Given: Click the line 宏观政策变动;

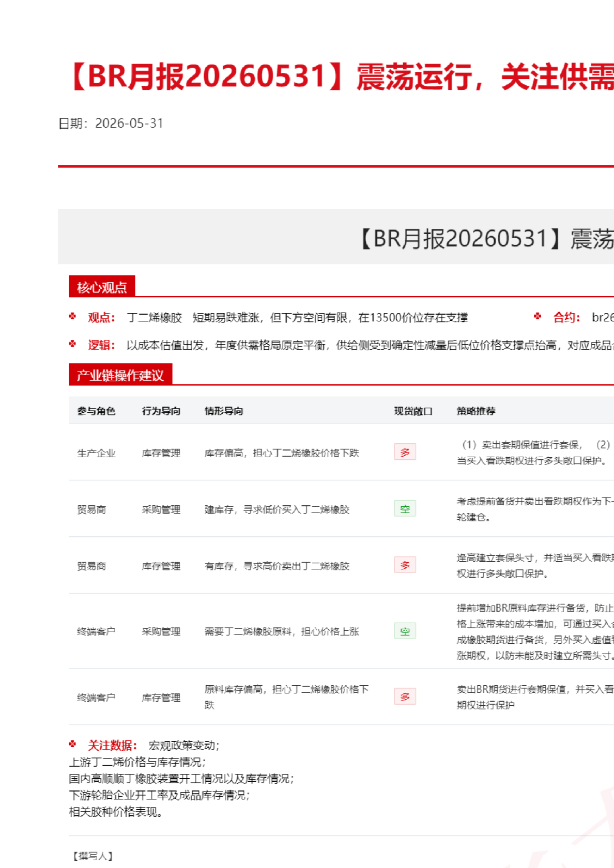Looking at the screenshot, I should pos(184,746).
